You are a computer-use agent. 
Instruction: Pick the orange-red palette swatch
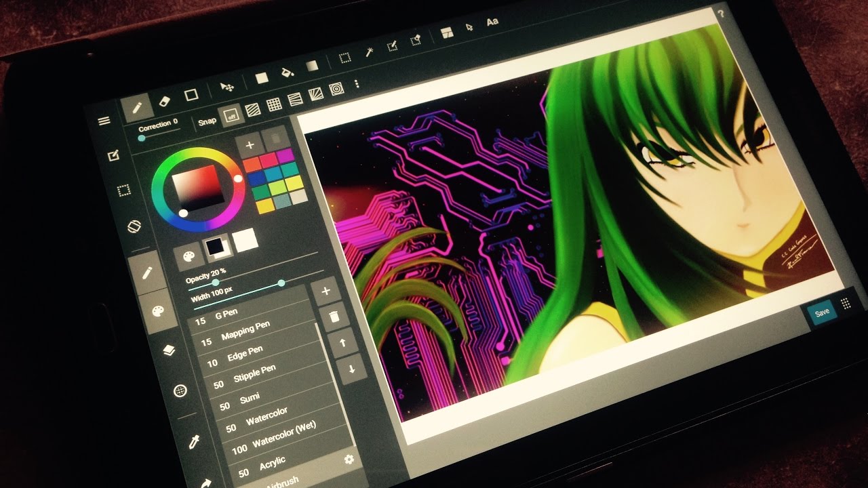coord(252,165)
